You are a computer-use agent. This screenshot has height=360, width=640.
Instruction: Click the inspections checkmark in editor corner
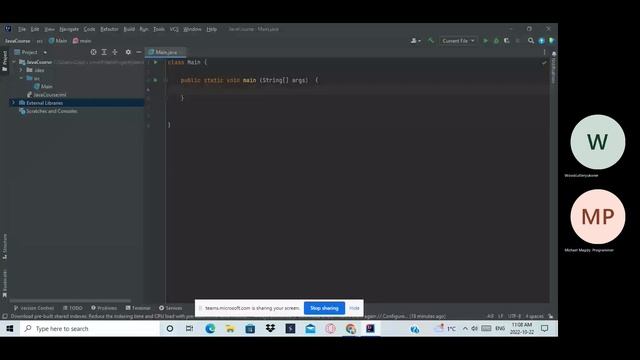click(544, 62)
